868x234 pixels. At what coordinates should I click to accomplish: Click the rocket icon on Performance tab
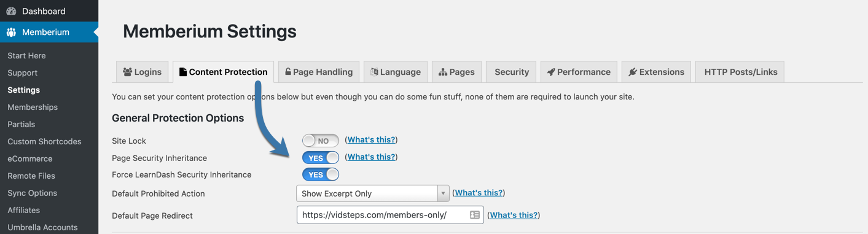pos(551,72)
